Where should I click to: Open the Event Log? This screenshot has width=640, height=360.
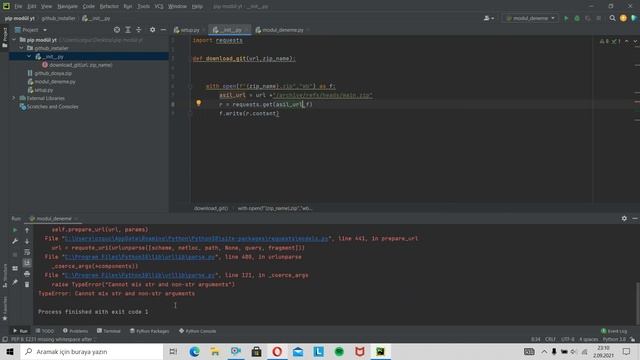click(614, 331)
